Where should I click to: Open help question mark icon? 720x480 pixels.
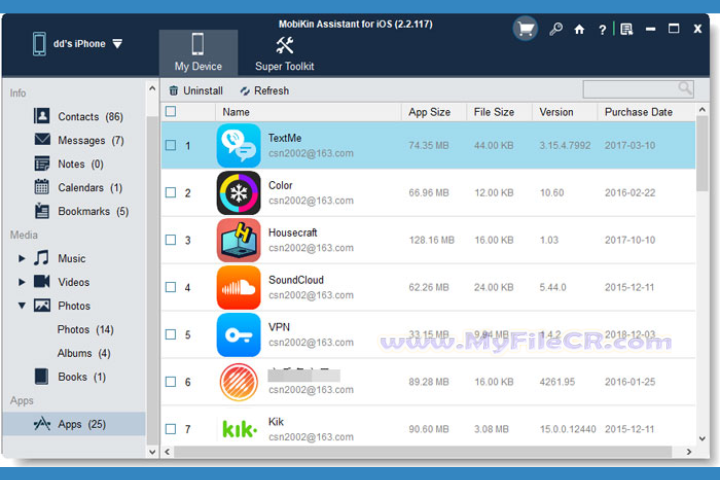point(602,30)
